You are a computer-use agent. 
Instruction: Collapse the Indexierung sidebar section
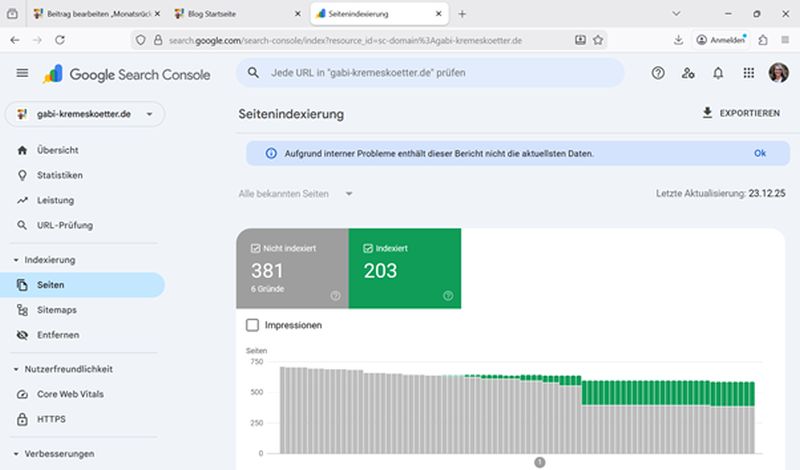pyautogui.click(x=18, y=260)
